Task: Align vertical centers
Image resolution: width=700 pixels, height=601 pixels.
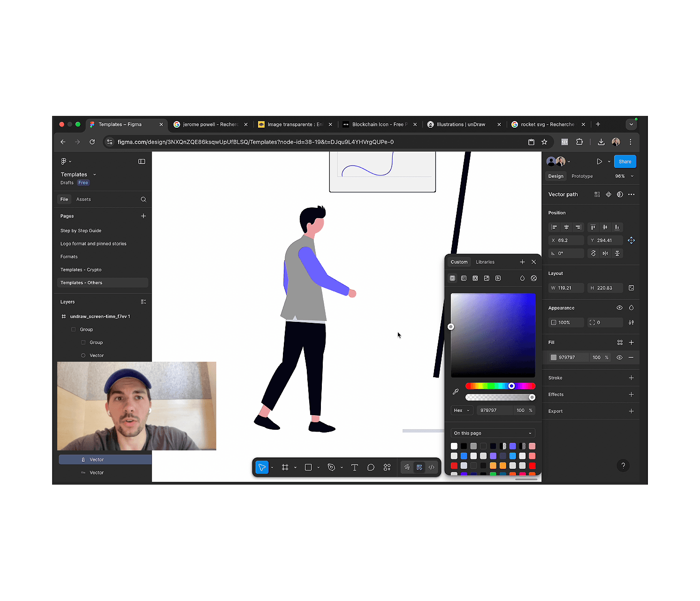Action: [605, 227]
